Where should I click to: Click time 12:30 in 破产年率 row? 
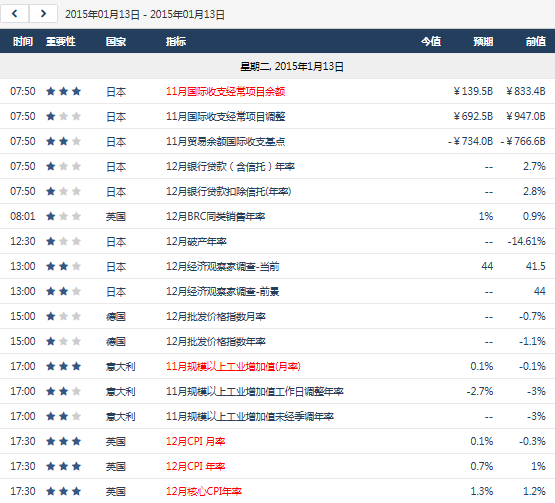(x=23, y=241)
